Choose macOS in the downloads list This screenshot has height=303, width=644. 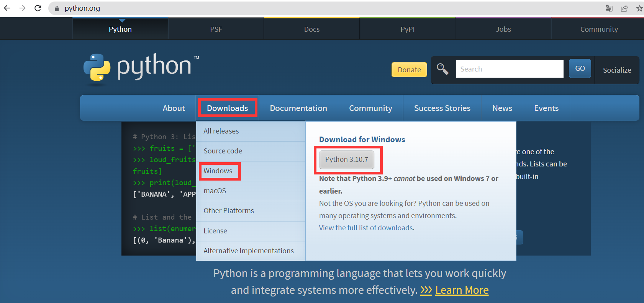(215, 191)
